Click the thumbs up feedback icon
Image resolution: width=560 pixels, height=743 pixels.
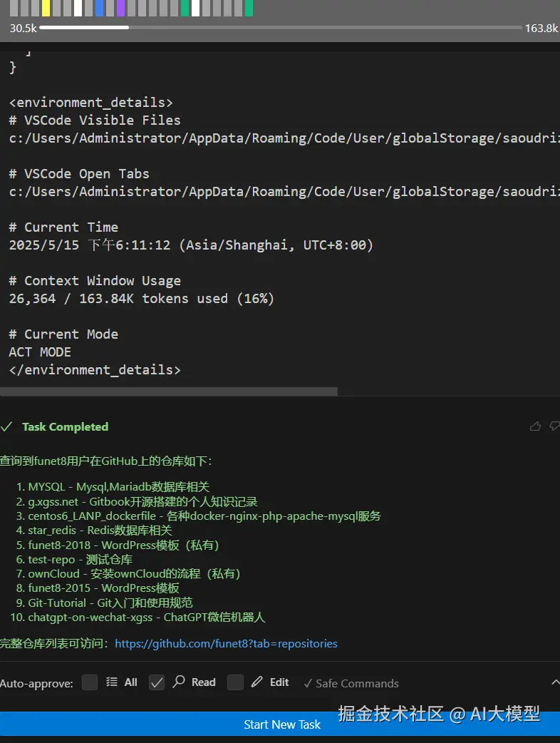tap(535, 426)
